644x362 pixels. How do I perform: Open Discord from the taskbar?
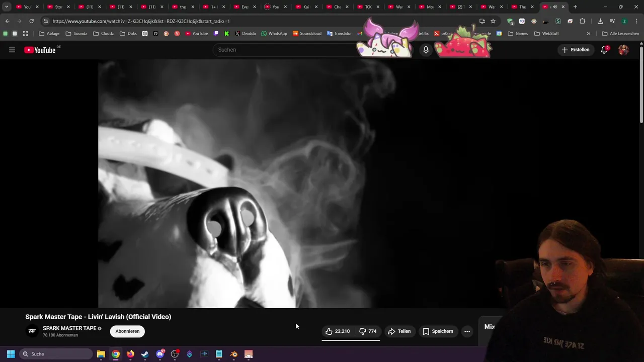160,354
